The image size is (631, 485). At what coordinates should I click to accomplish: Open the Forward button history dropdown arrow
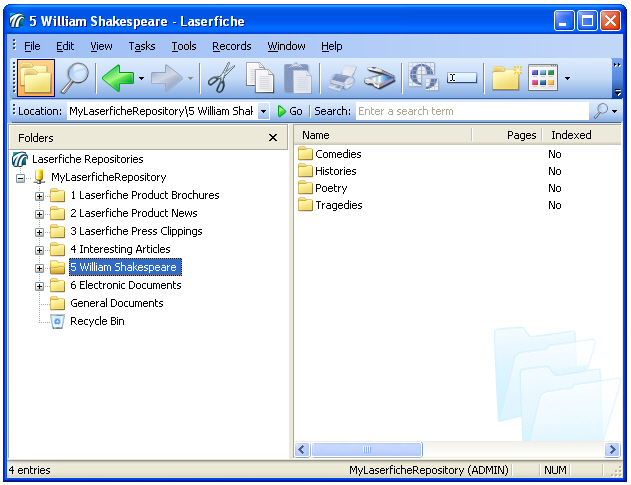(x=190, y=78)
